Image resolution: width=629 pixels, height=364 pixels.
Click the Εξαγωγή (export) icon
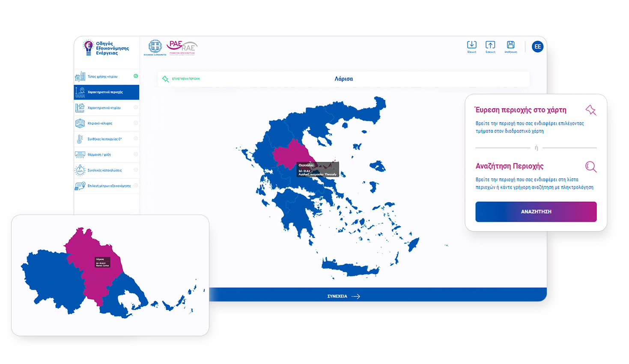472,45
